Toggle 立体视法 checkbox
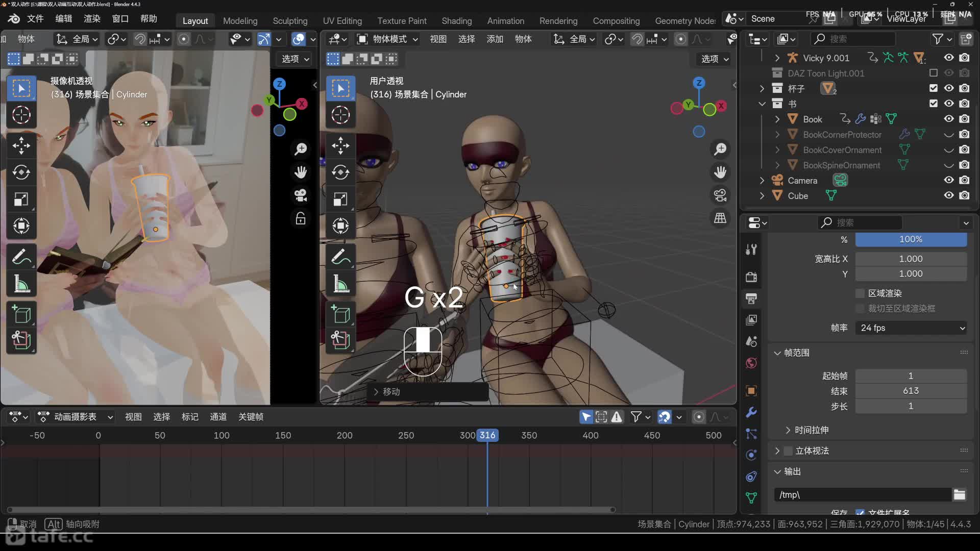This screenshot has height=551, width=980. point(789,451)
